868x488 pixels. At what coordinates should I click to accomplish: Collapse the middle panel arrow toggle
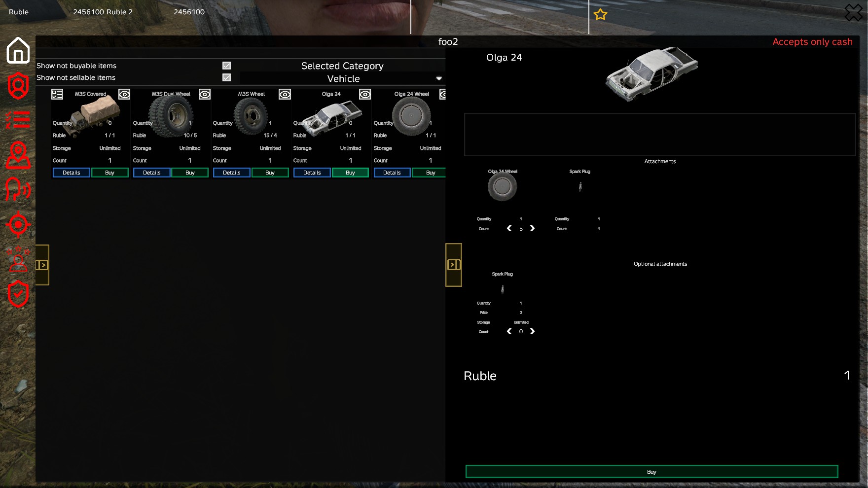(454, 265)
